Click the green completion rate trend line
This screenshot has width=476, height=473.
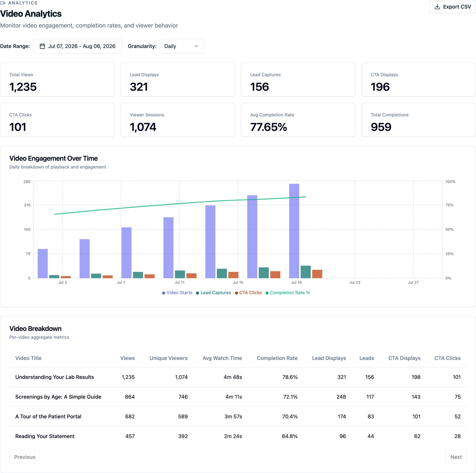[180, 203]
